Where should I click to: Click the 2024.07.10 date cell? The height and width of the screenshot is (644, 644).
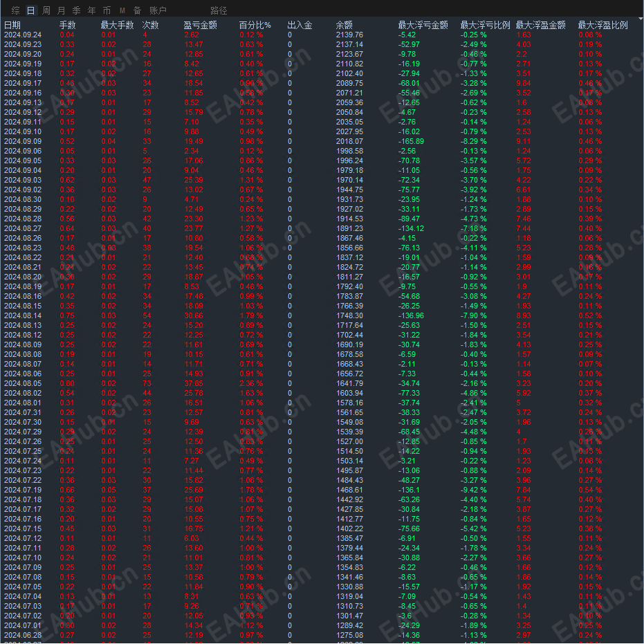(23, 558)
